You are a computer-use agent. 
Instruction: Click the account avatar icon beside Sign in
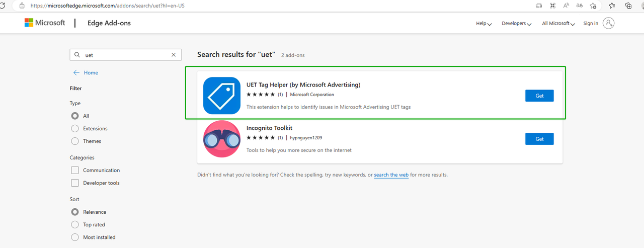pyautogui.click(x=608, y=23)
